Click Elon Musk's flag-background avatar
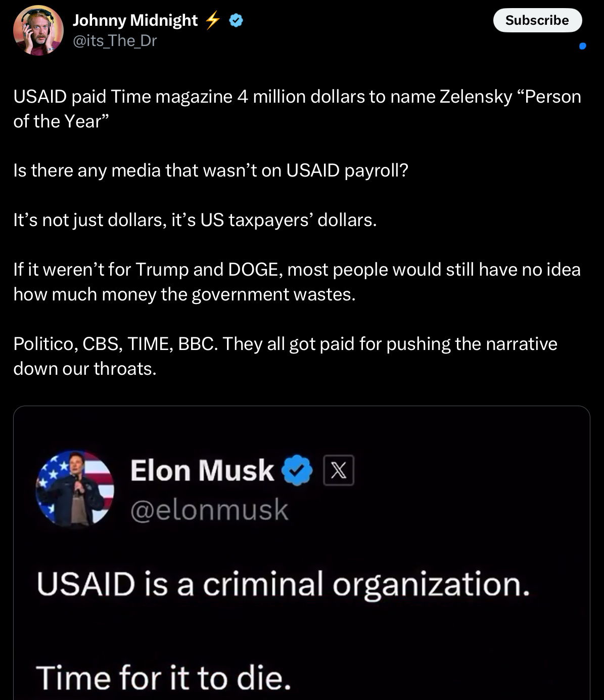 tap(75, 489)
